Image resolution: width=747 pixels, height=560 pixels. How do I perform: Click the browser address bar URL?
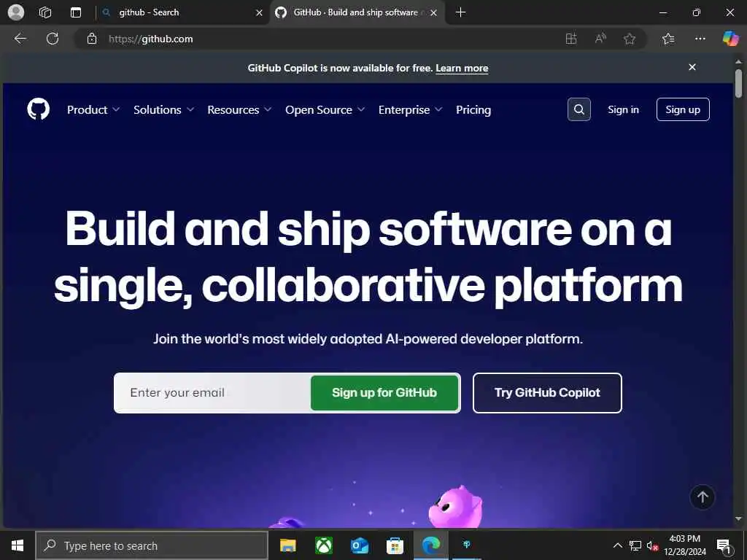[x=150, y=39]
